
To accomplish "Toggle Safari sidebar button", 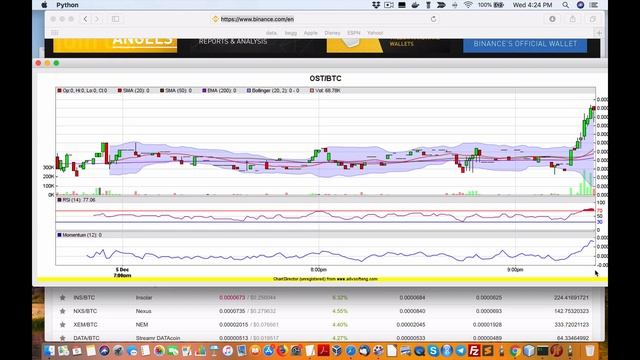I will [116, 19].
